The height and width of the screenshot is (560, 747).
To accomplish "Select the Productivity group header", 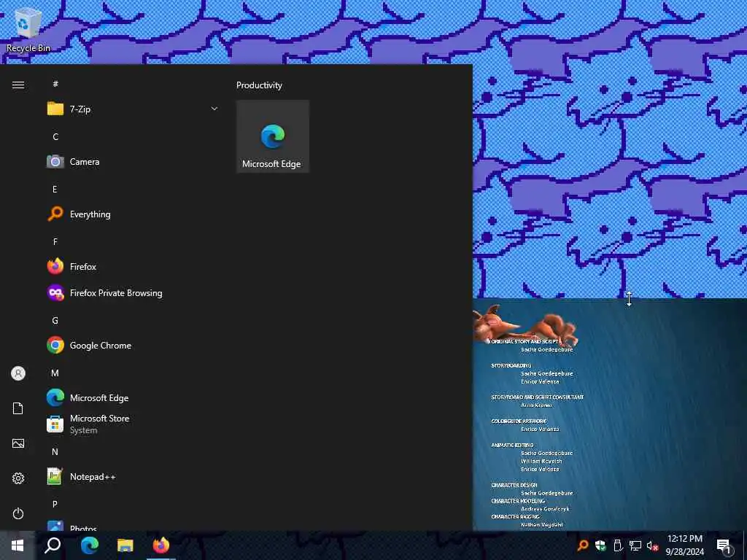I will pos(259,85).
